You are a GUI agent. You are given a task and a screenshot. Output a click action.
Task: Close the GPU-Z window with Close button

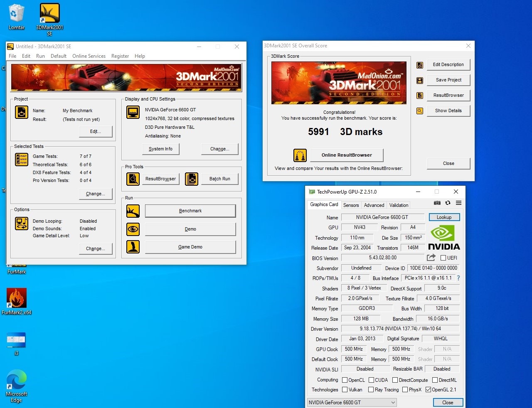448,403
